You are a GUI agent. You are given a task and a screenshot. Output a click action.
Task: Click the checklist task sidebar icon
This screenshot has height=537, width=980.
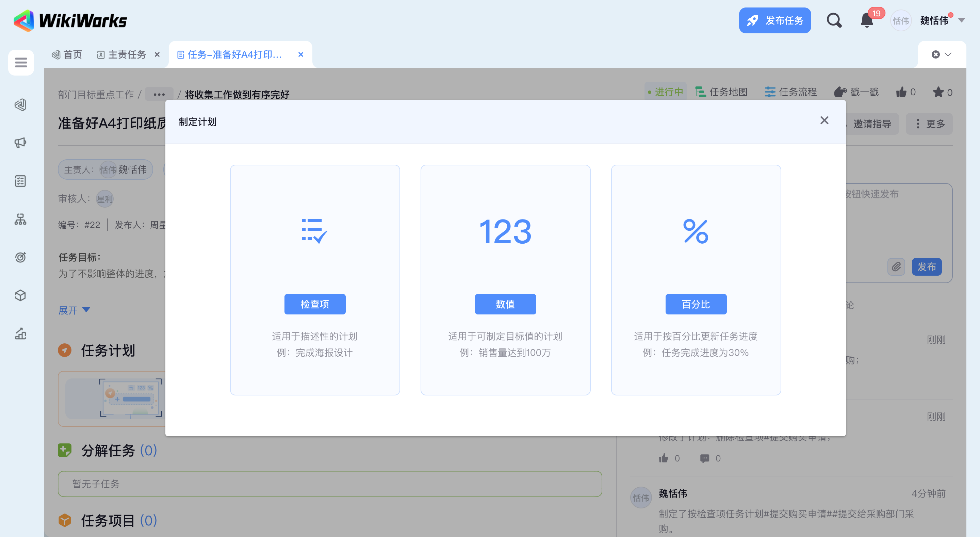[20, 181]
